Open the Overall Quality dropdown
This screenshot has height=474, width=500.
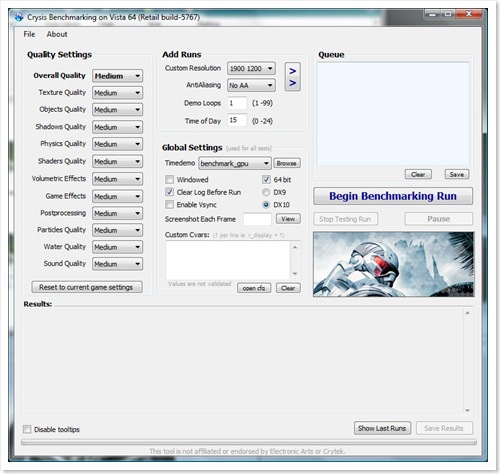pyautogui.click(x=117, y=76)
